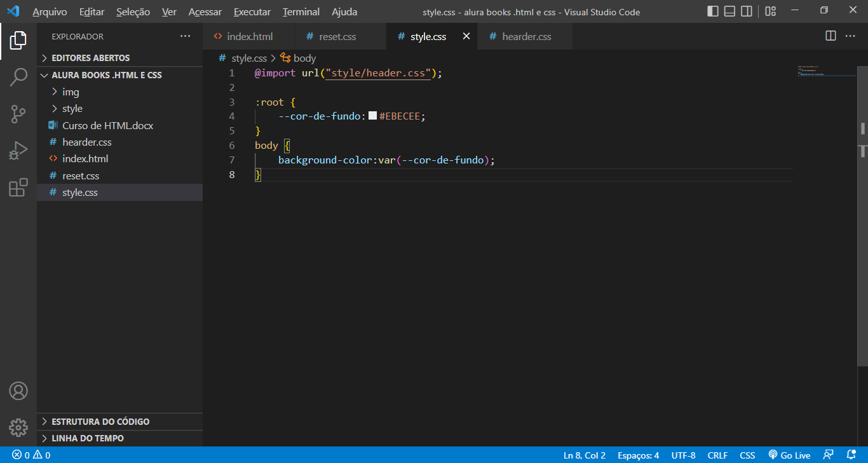Click the errors and warnings status icon
The width and height of the screenshot is (868, 463).
point(31,455)
